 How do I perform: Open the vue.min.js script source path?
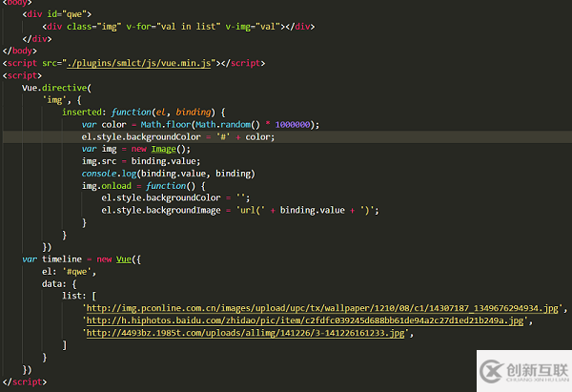tap(136, 63)
